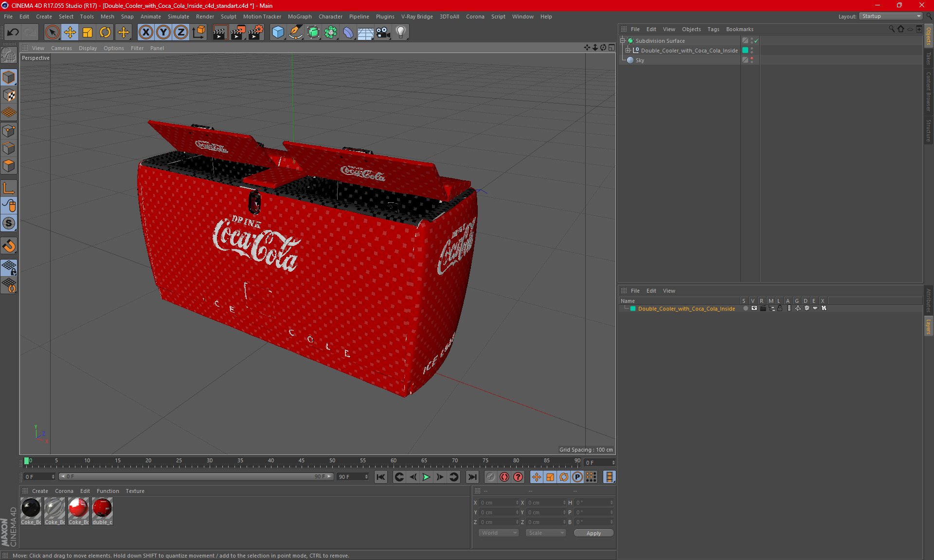This screenshot has height=560, width=934.
Task: Switch to Edges mode
Action: (9, 148)
